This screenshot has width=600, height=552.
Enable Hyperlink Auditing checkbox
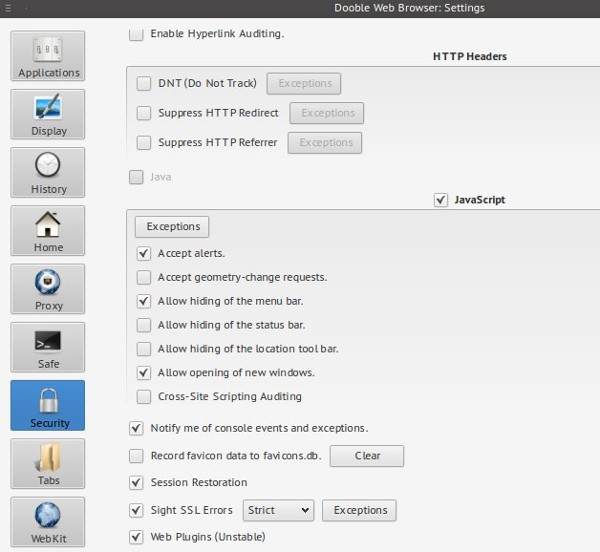[136, 34]
